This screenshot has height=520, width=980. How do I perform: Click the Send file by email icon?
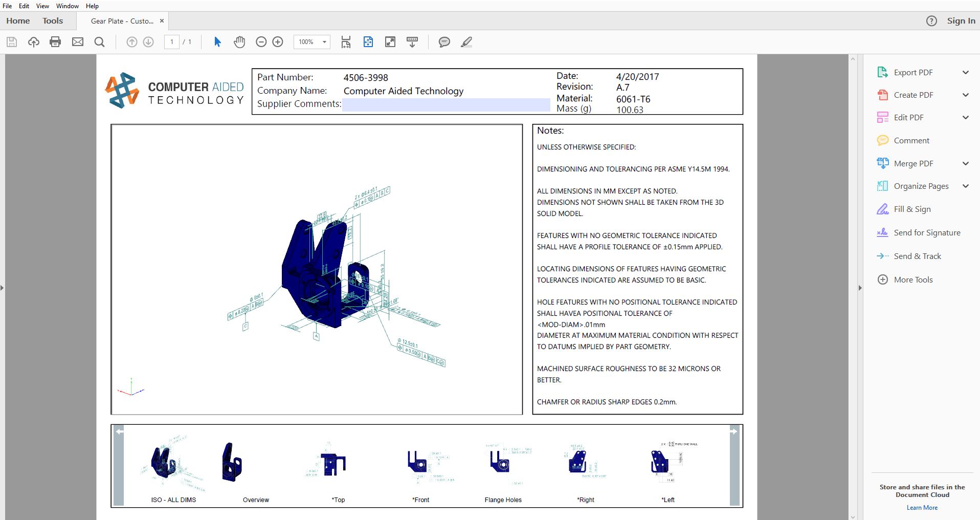click(x=78, y=42)
